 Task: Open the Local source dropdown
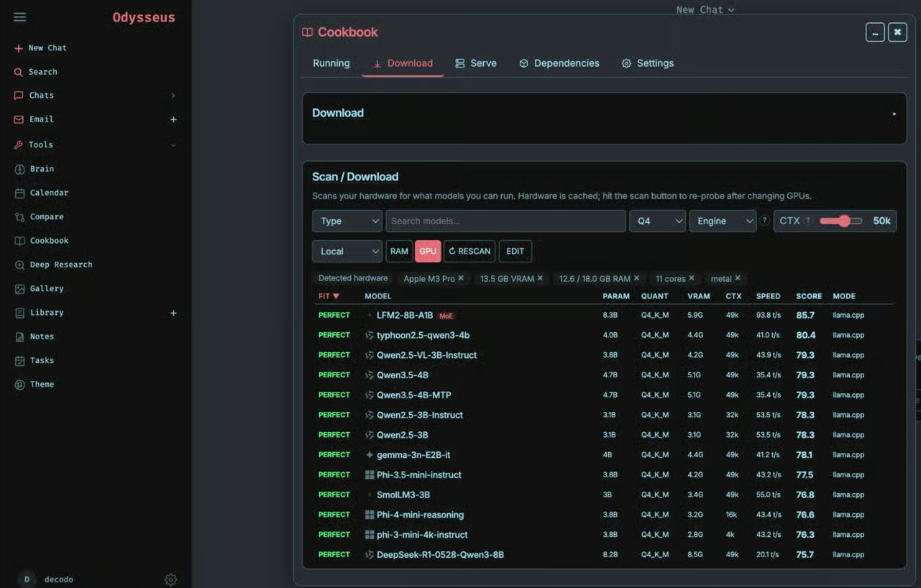tap(347, 251)
